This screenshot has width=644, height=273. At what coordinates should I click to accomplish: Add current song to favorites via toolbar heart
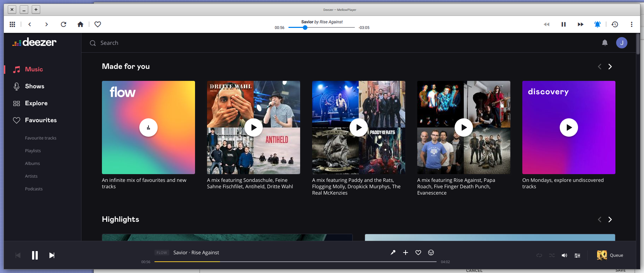pos(98,24)
